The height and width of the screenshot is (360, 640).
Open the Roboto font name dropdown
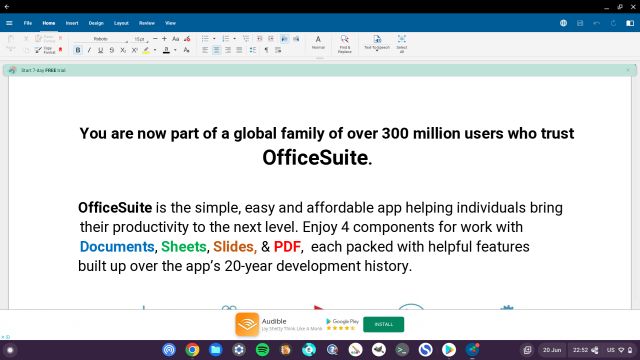[101, 39]
